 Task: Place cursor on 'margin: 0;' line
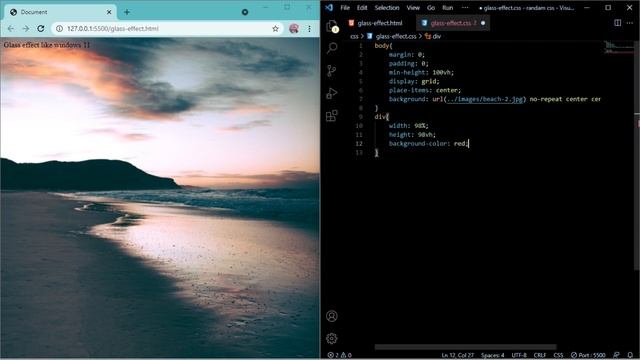(407, 55)
